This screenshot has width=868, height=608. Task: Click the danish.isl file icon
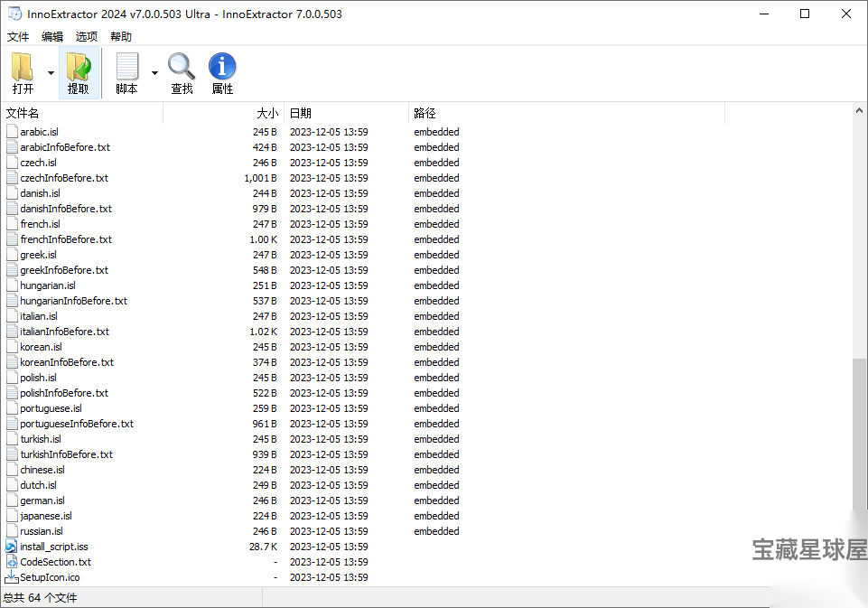point(12,193)
